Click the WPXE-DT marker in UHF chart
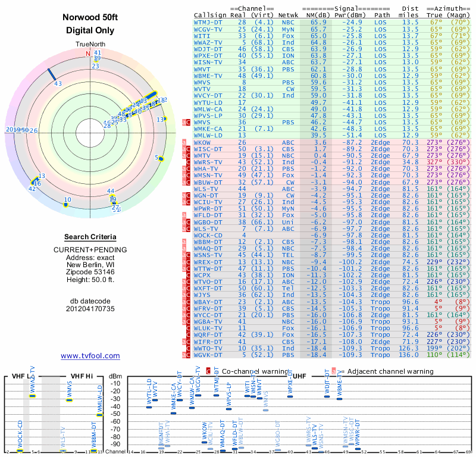Image resolution: width=476 pixels, height=457 pixels. [x=290, y=396]
